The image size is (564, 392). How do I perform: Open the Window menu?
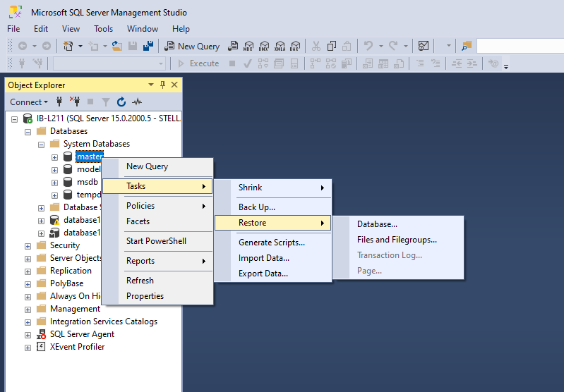(143, 29)
